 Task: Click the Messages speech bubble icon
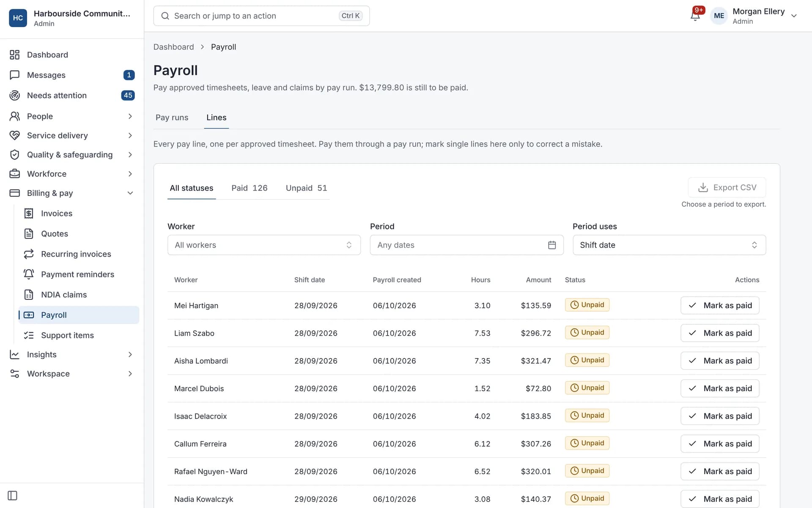click(15, 75)
